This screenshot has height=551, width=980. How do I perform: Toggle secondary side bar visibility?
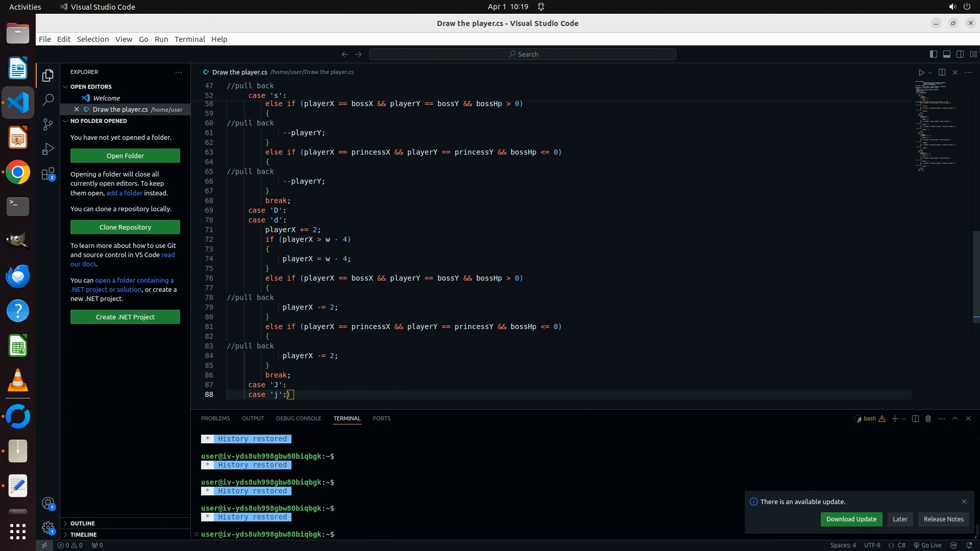tap(960, 54)
